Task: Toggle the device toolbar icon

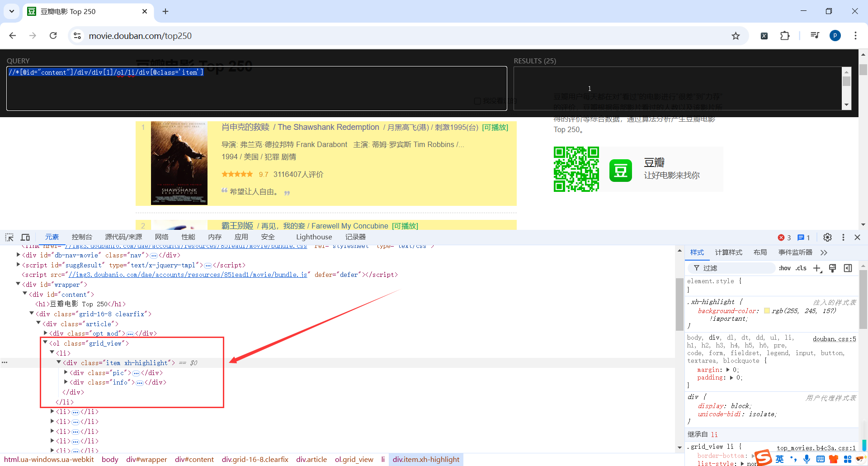Action: click(25, 237)
